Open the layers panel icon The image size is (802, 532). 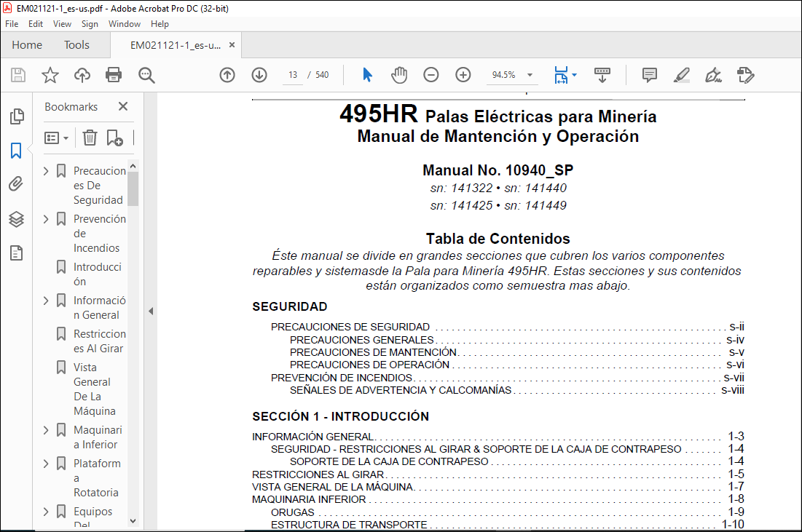[x=16, y=219]
